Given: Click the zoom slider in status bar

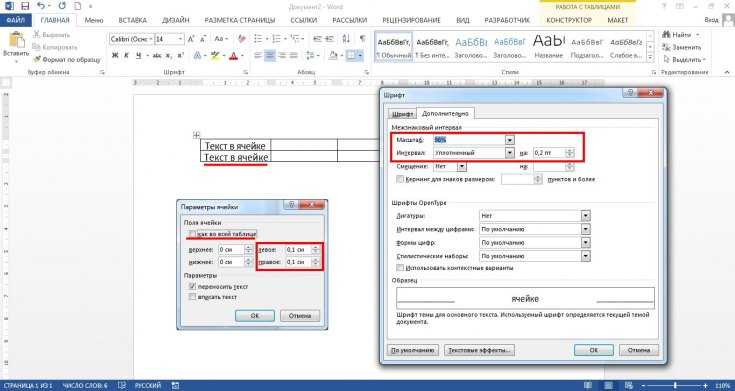Looking at the screenshot, I should pyautogui.click(x=674, y=385).
